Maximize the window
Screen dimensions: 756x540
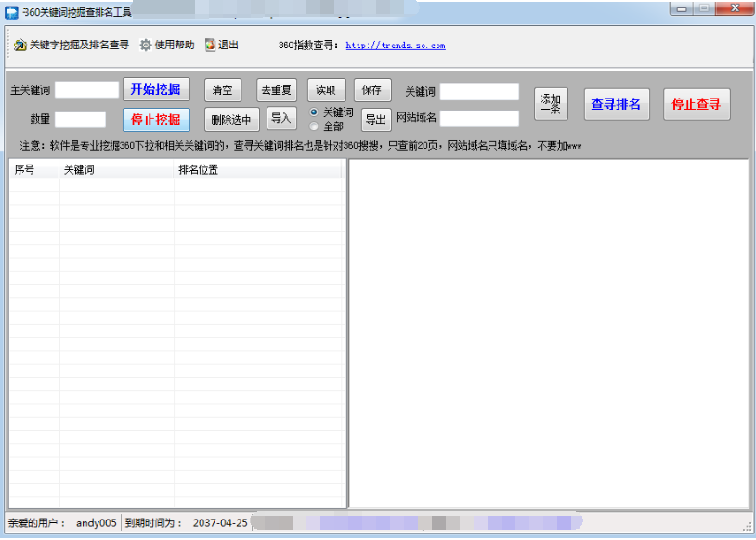tap(705, 8)
